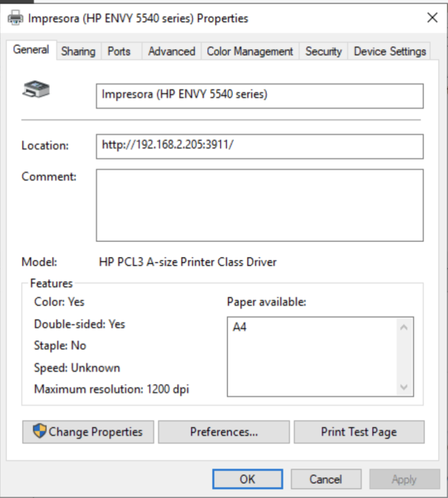This screenshot has height=498, width=448.
Task: Switch to the Sharing tab
Action: tap(78, 51)
